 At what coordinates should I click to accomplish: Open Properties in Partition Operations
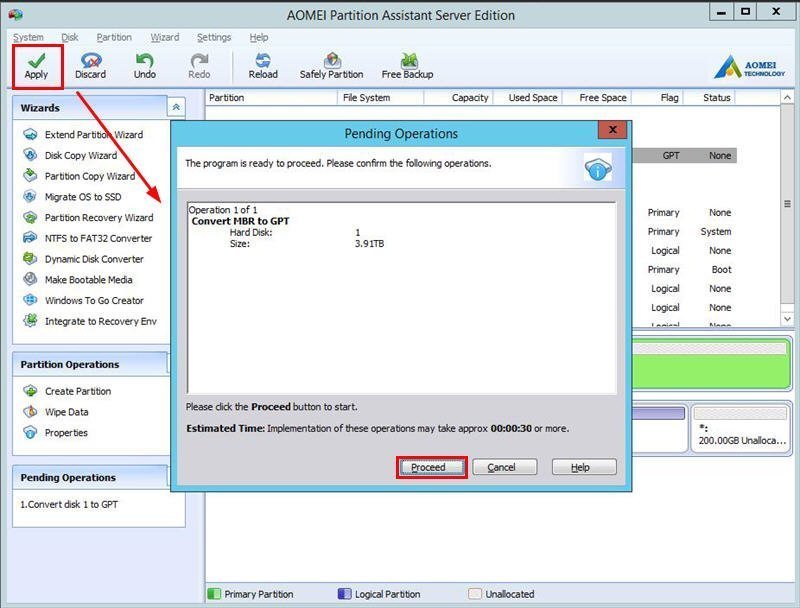(x=66, y=433)
